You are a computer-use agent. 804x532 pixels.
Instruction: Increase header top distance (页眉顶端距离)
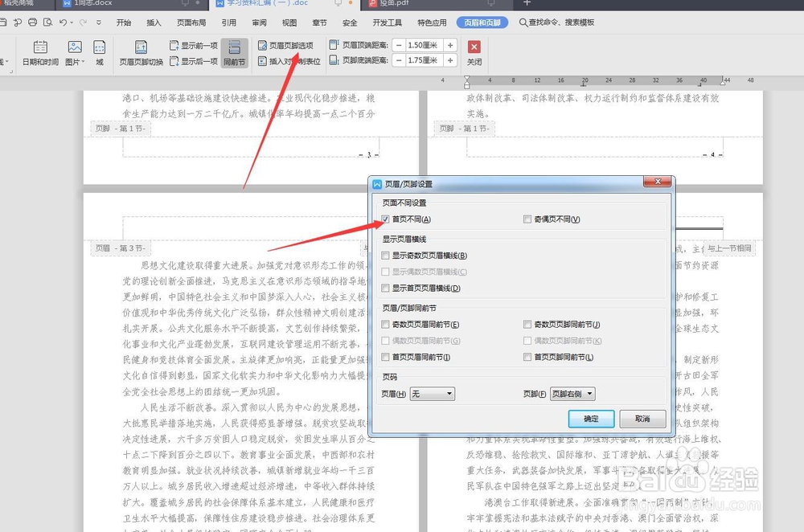click(450, 46)
